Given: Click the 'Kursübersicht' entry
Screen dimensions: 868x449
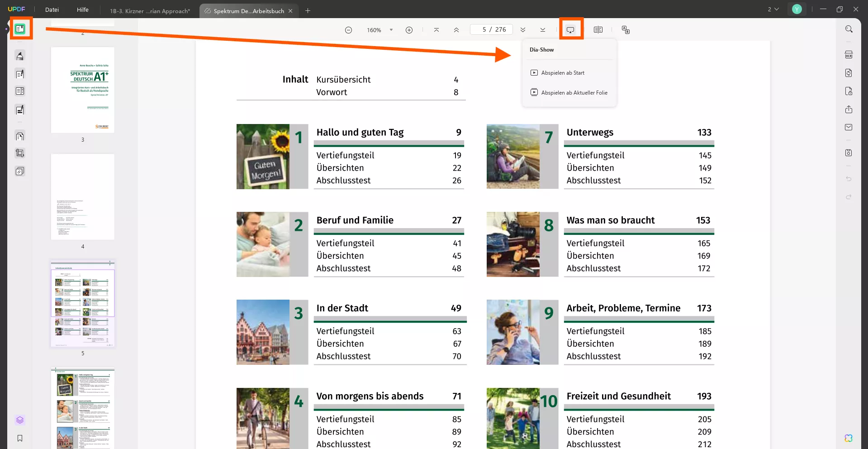Looking at the screenshot, I should click(x=343, y=80).
